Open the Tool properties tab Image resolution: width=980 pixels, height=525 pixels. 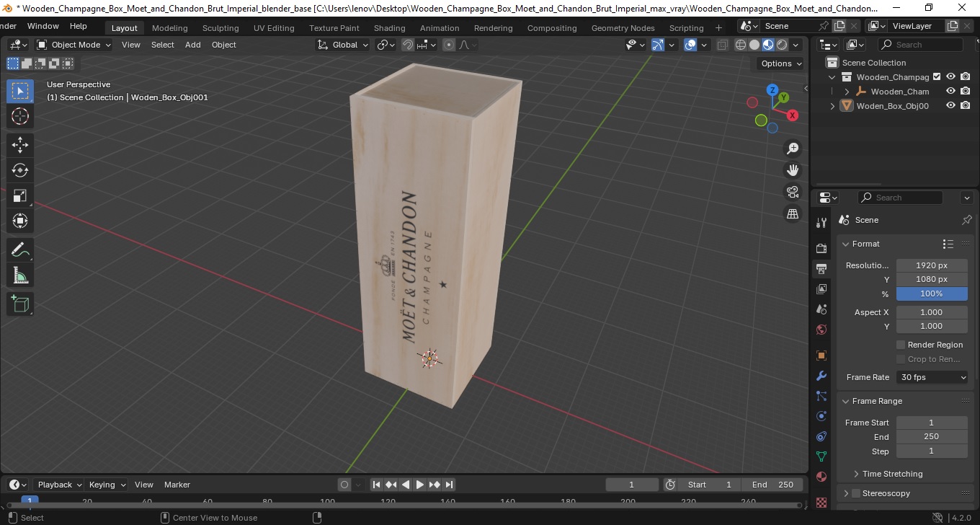[x=821, y=222]
